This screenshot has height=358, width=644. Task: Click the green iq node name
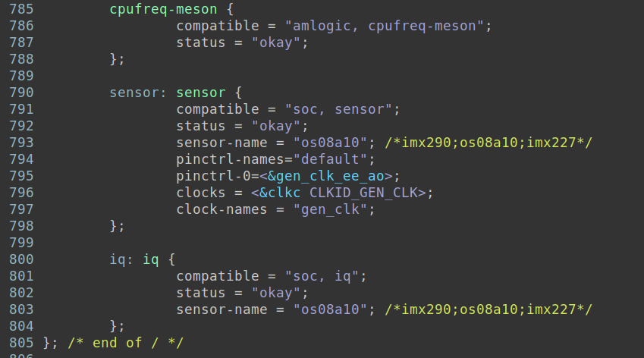151,259
